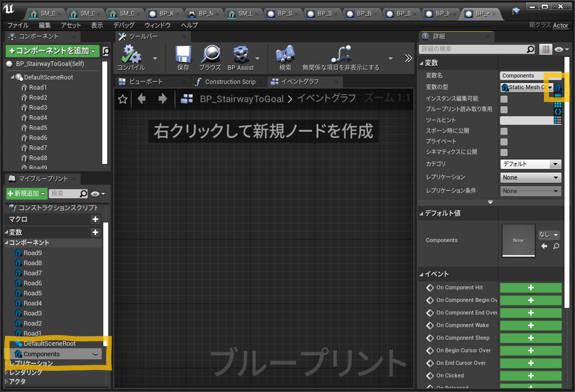Open parent class Actor link
This screenshot has width=575, height=392.
pyautogui.click(x=560, y=25)
